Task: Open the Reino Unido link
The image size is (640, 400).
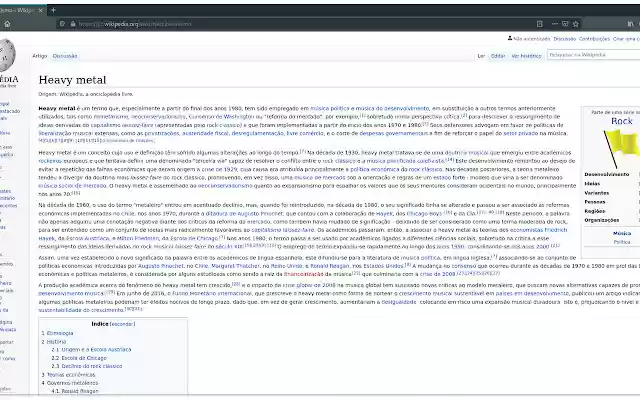Action: pyautogui.click(x=287, y=266)
